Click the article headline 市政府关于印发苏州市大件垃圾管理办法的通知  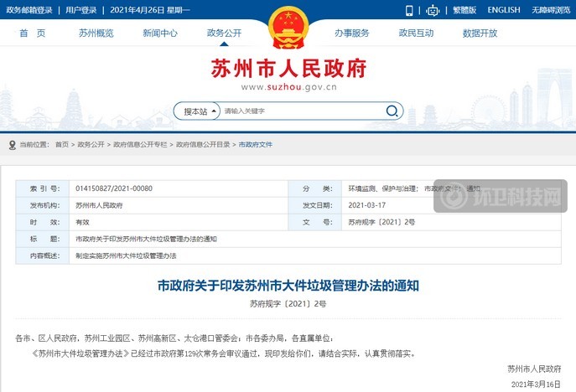[x=288, y=286]
